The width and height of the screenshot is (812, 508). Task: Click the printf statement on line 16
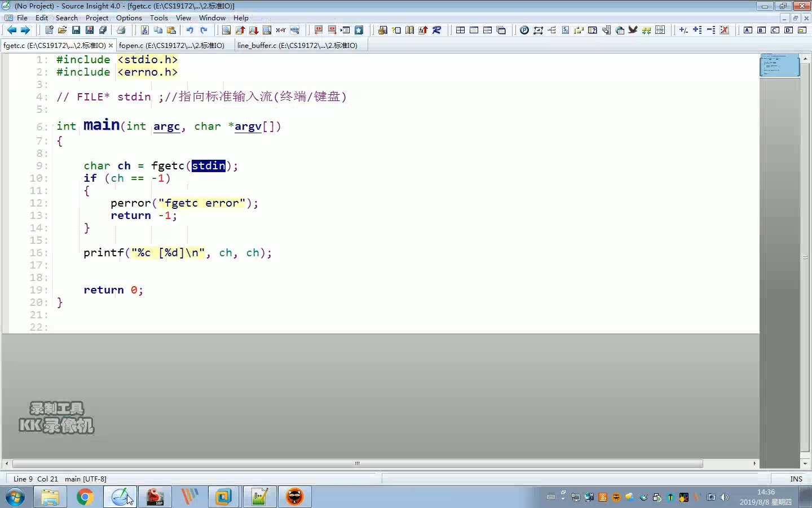178,253
